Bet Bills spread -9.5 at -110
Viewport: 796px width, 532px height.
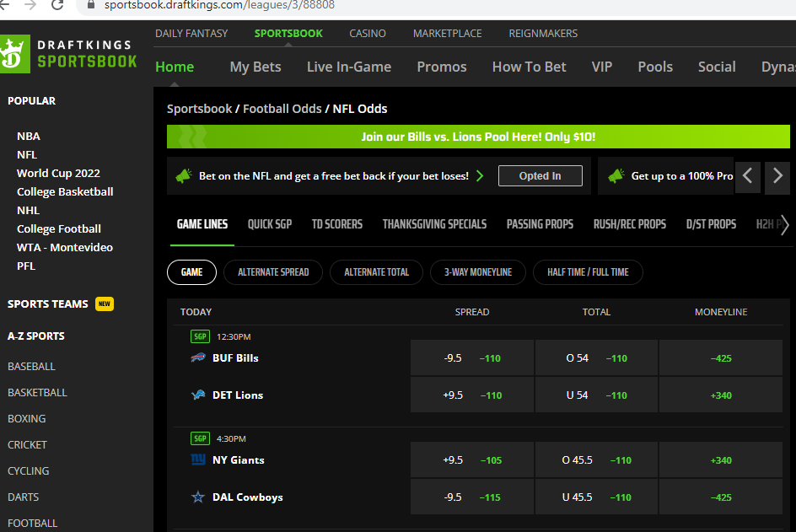[x=472, y=357]
